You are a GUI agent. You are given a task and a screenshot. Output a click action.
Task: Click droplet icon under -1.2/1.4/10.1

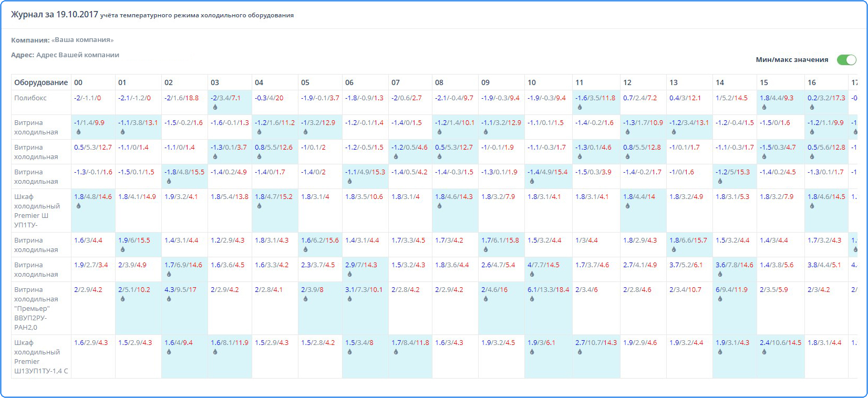(x=439, y=132)
